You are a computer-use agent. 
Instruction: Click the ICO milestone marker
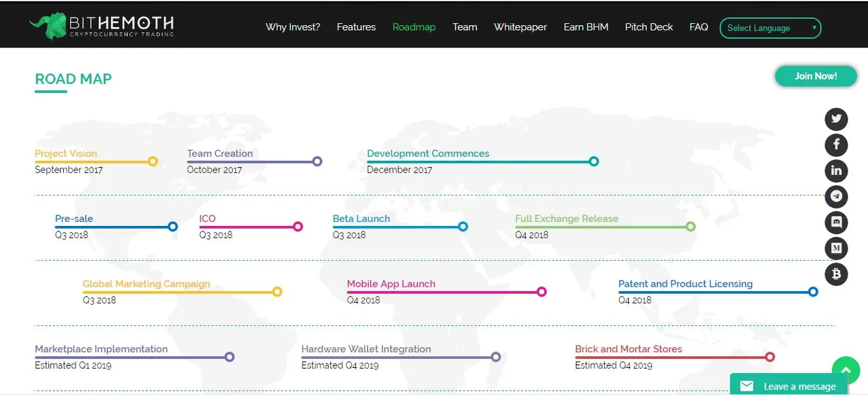point(298,227)
